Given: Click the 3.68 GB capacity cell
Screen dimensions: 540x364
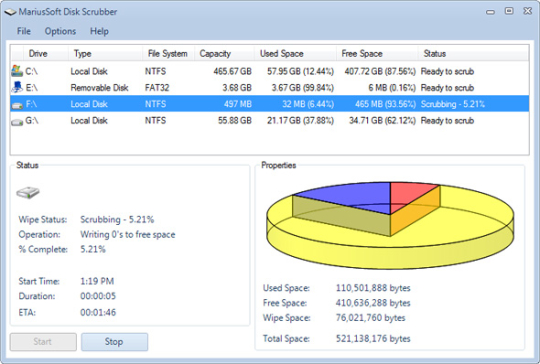Looking at the screenshot, I should pos(237,88).
